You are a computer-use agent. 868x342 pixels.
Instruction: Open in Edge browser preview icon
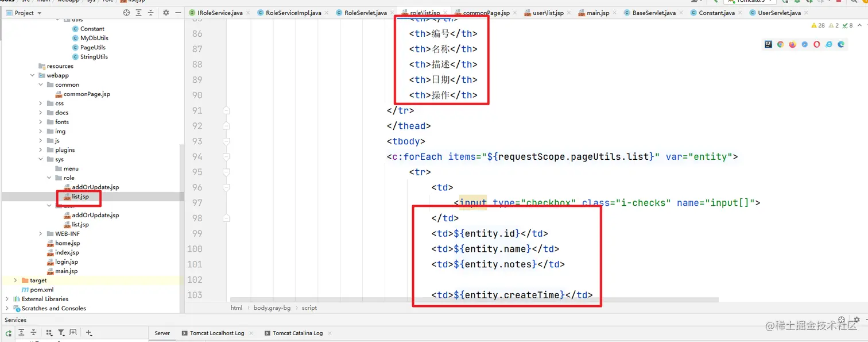840,44
